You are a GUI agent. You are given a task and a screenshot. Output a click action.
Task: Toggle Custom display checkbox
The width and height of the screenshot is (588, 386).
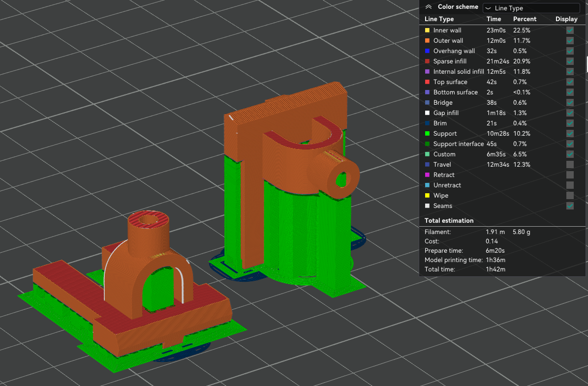570,154
